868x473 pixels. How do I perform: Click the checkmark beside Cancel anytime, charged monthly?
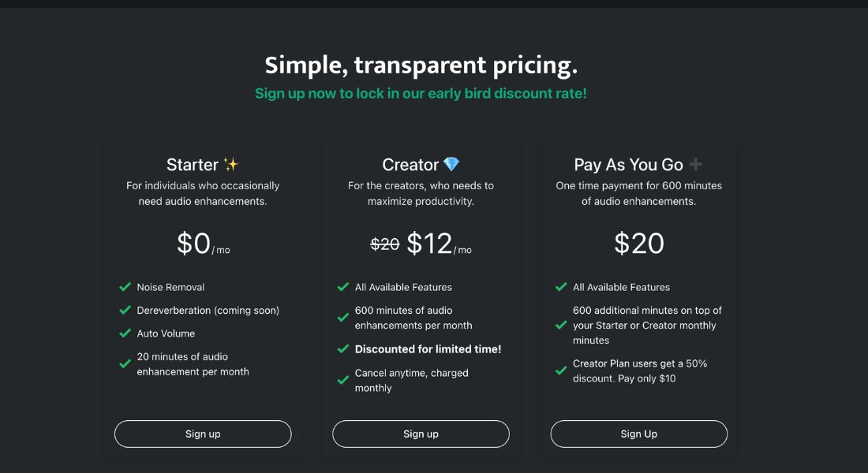click(x=343, y=380)
